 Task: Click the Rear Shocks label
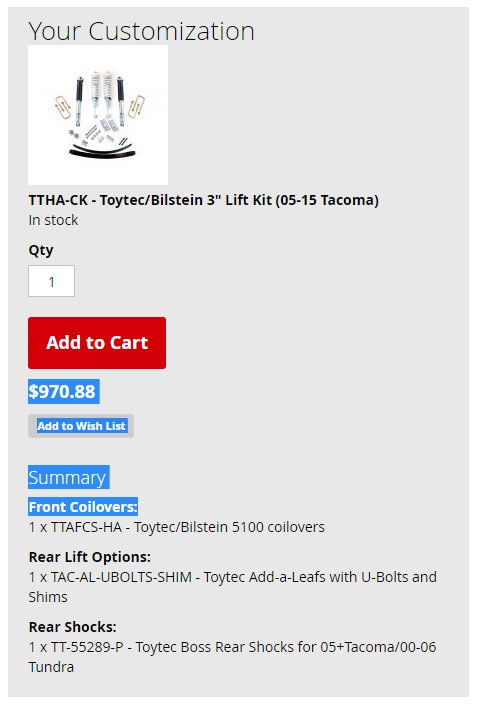click(x=73, y=627)
